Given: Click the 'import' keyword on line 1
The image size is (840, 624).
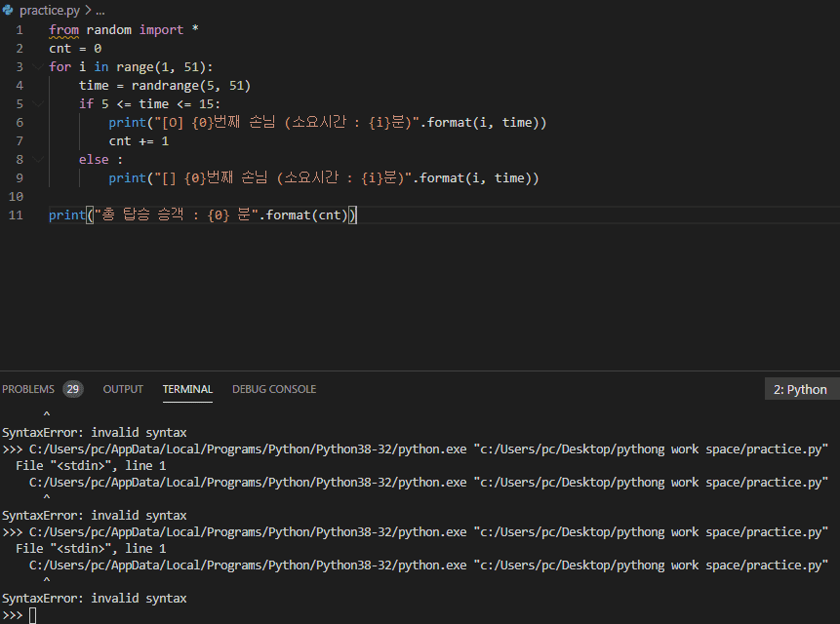Looking at the screenshot, I should (161, 30).
